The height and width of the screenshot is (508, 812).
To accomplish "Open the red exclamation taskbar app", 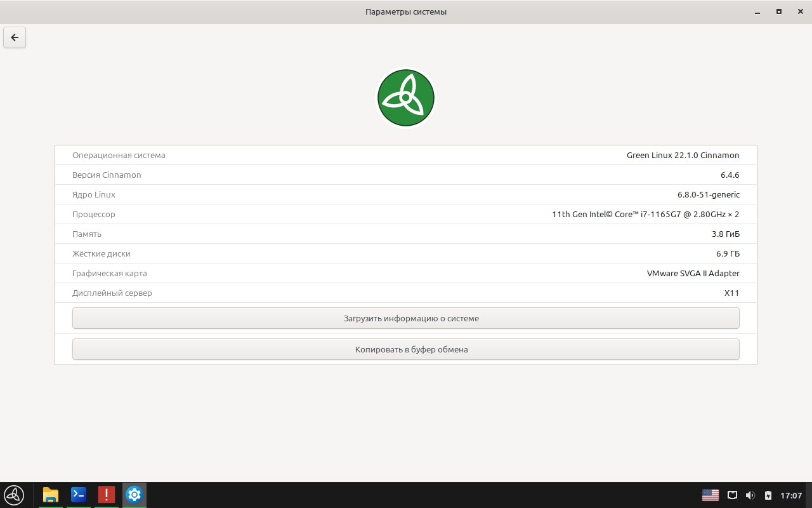I will point(107,495).
